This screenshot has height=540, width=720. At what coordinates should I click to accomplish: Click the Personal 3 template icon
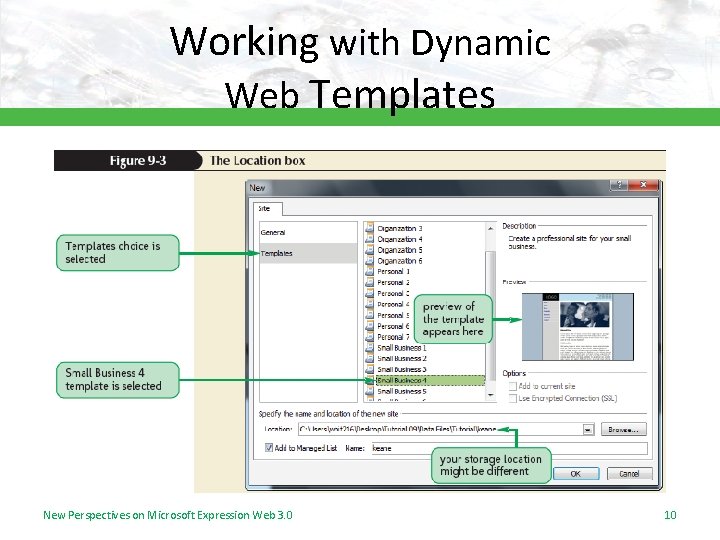pyautogui.click(x=369, y=293)
